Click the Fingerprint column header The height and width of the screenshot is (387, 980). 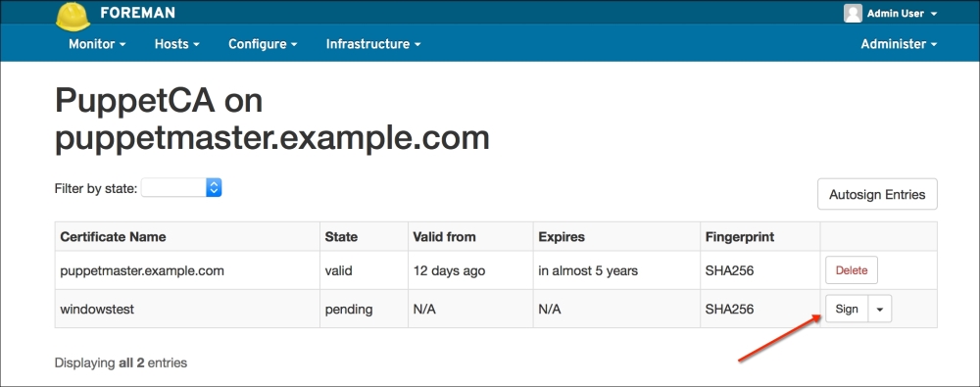click(x=740, y=237)
